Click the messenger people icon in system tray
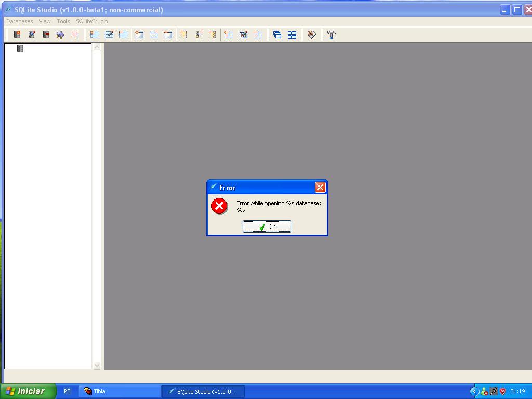Viewport: 532px width, 399px height. pyautogui.click(x=485, y=391)
